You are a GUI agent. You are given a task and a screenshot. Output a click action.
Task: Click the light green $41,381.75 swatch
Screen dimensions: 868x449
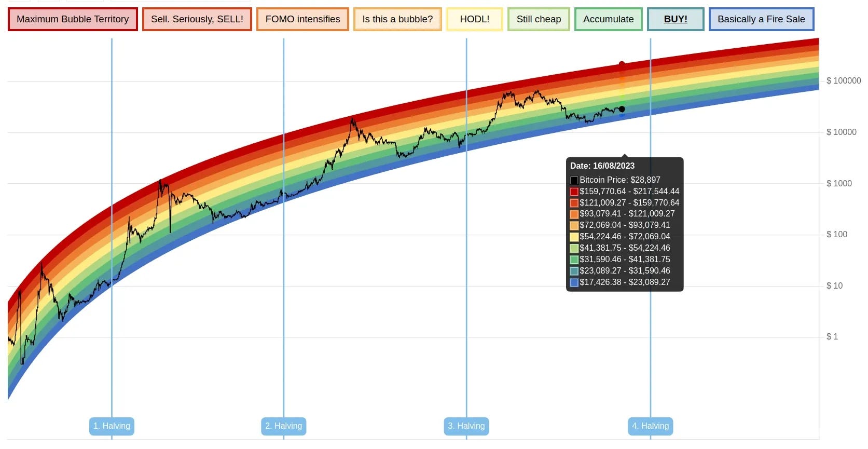(x=574, y=248)
